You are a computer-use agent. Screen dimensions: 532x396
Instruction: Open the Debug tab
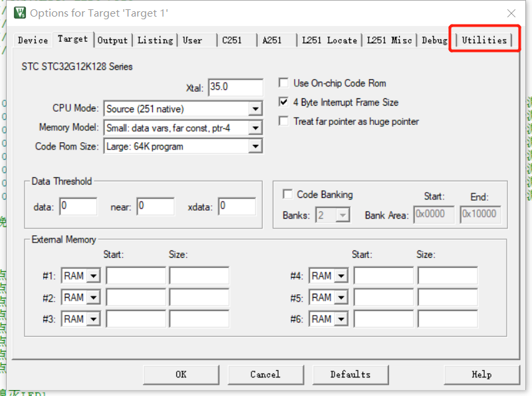click(x=434, y=41)
